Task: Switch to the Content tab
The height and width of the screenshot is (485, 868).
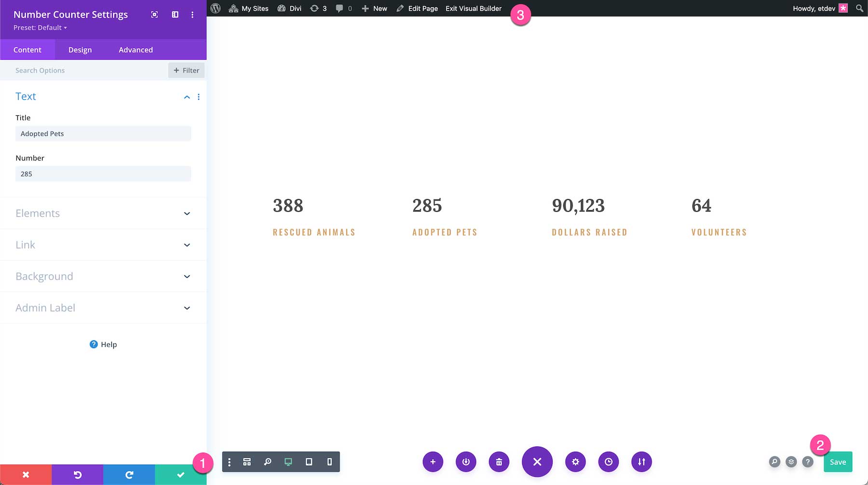Action: [x=27, y=50]
